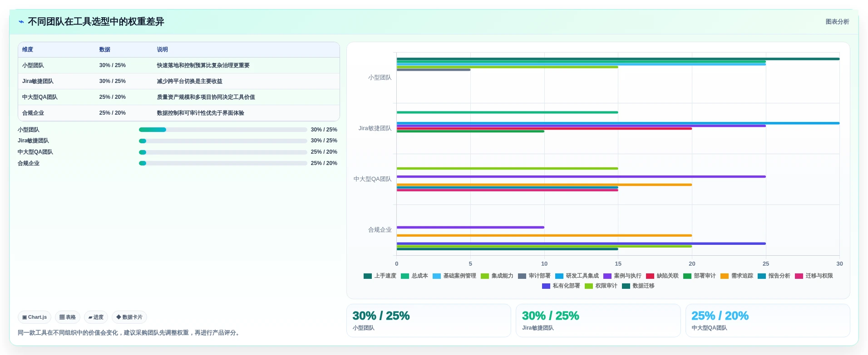The image size is (868, 355).
Task: Toggle the 集成能力 legend entry
Action: click(497, 276)
